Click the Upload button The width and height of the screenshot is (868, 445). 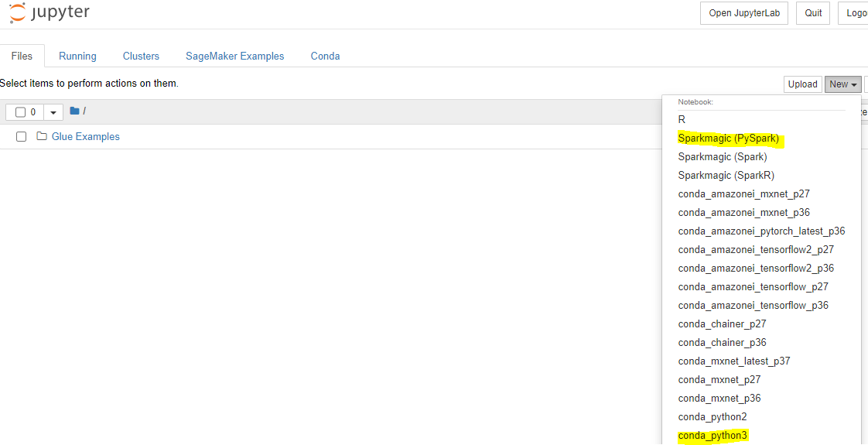pyautogui.click(x=803, y=84)
